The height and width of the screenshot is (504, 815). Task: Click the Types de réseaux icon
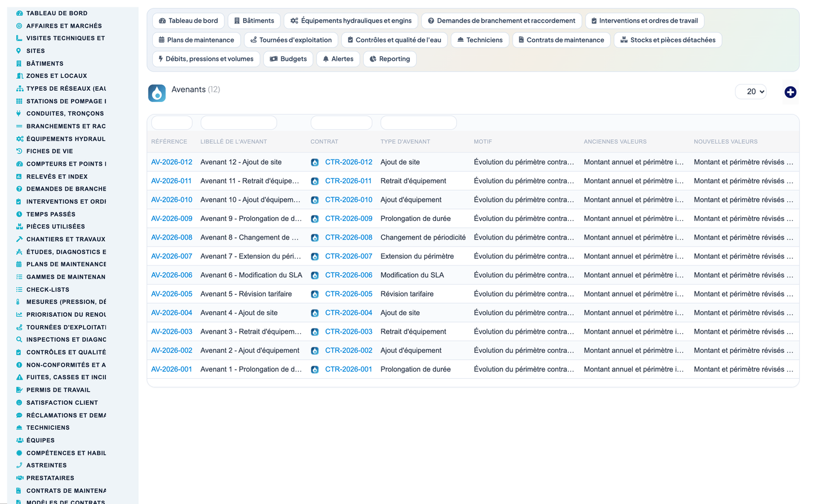pyautogui.click(x=19, y=89)
